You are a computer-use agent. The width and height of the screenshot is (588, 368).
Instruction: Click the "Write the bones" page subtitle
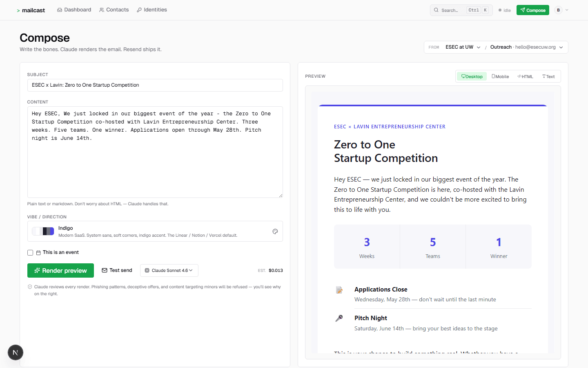(x=91, y=49)
